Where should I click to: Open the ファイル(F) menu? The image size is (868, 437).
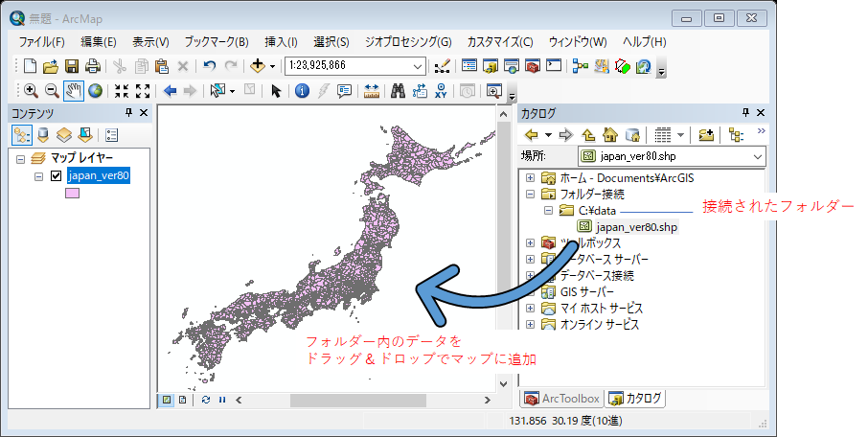[x=41, y=42]
